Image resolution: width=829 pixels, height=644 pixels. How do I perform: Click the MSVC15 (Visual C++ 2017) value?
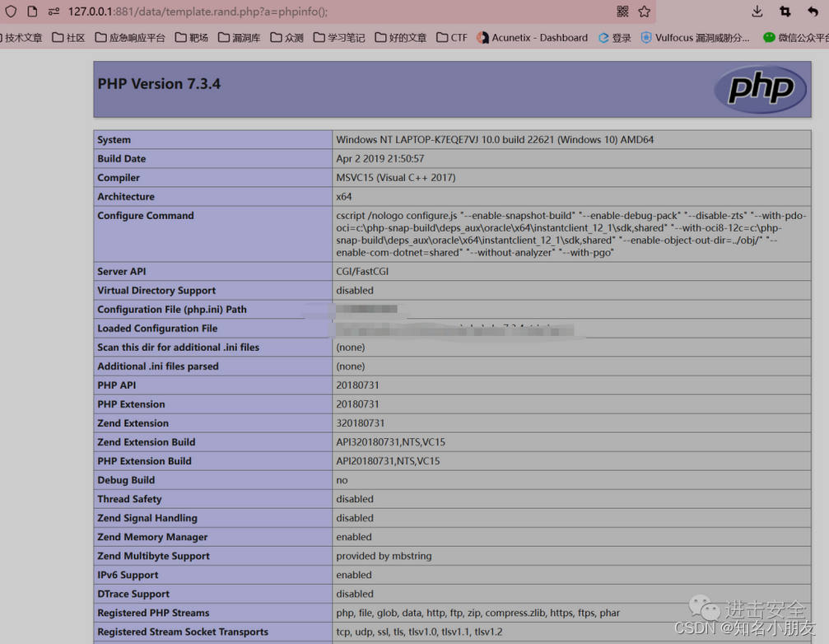point(396,178)
